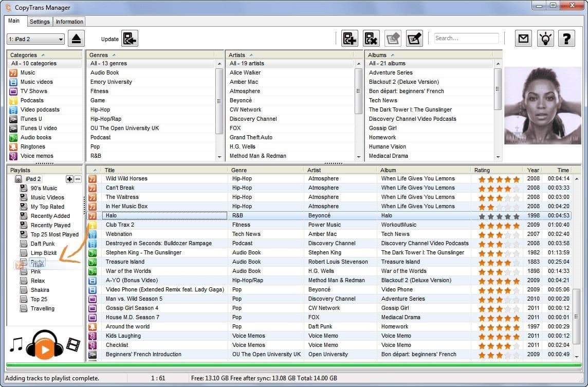
Task: Switch to the Settings tab
Action: tap(40, 22)
